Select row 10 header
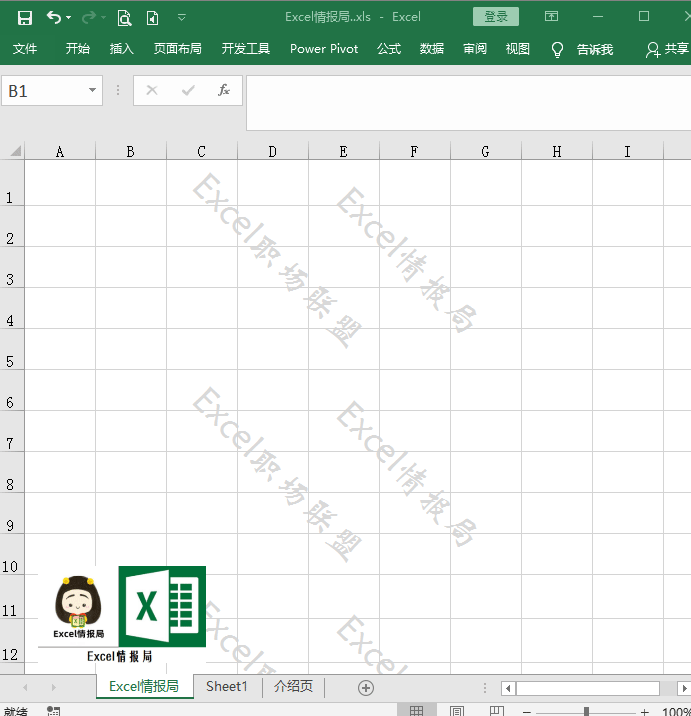691x716 pixels. point(12,554)
